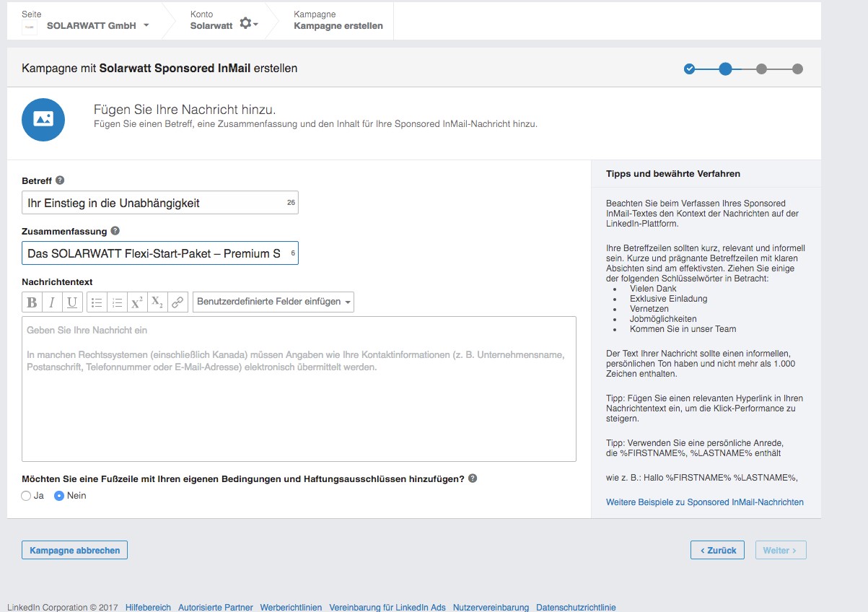Click the Kampagne erstellen breadcrumb
Image resolution: width=868 pixels, height=612 pixels.
[x=338, y=26]
